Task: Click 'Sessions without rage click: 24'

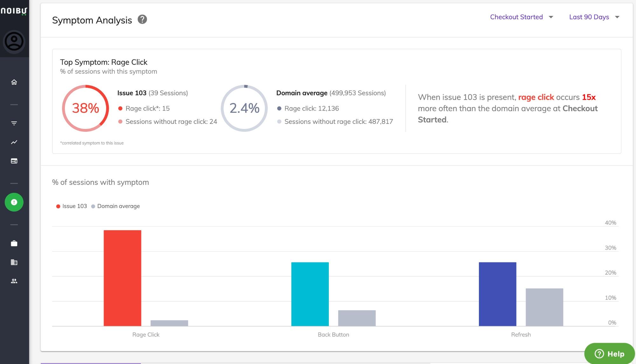Action: coord(171,122)
